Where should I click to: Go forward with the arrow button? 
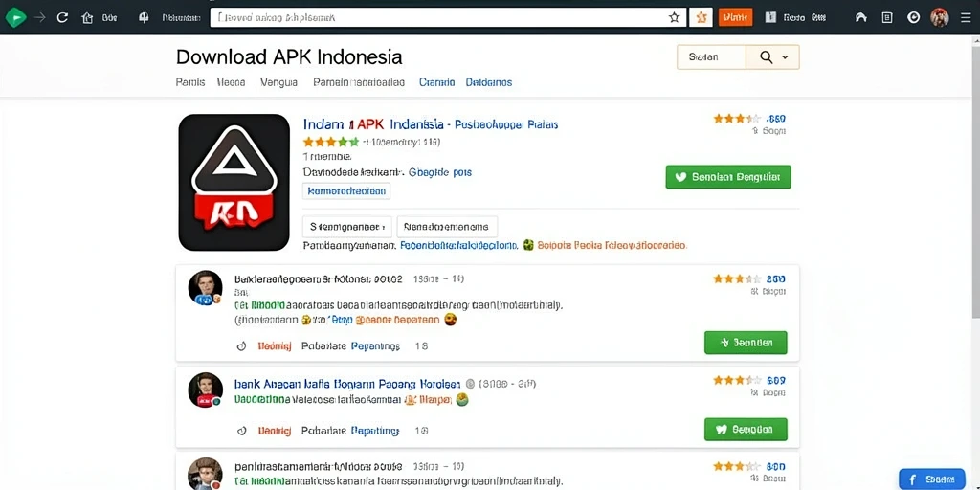click(40, 17)
